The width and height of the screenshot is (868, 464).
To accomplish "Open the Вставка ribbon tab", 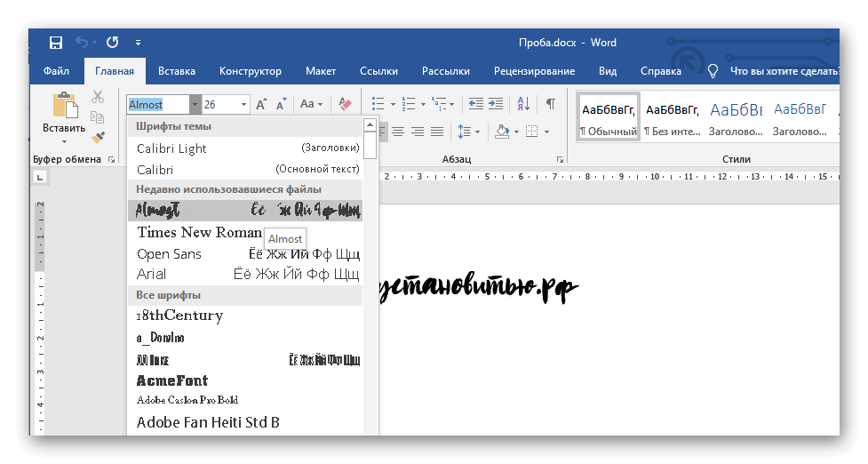I will (177, 71).
